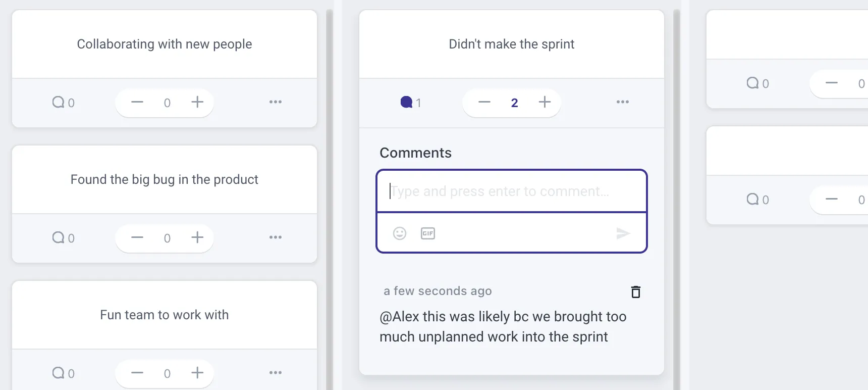Open three-dot menu on Fun team card

click(275, 373)
